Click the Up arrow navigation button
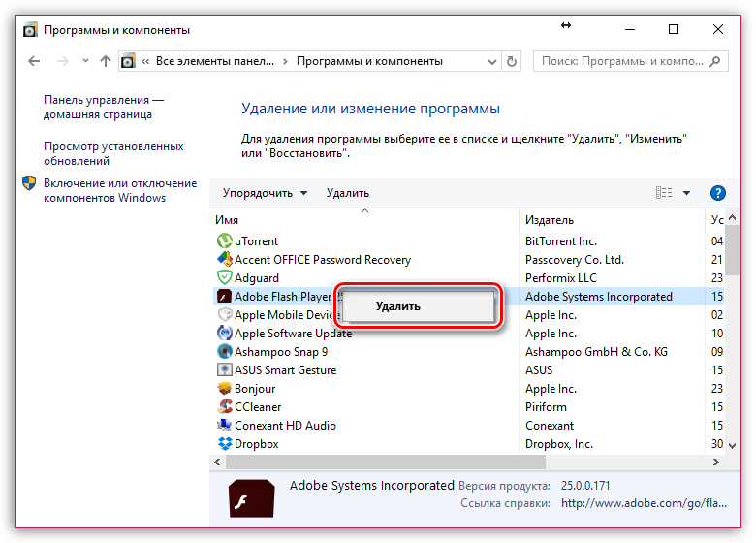This screenshot has width=756, height=543. click(x=106, y=61)
